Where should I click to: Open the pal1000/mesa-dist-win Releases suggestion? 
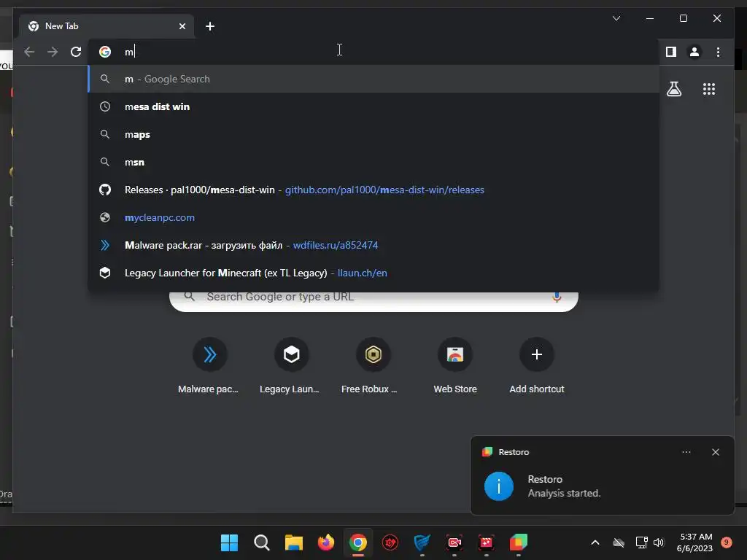(x=374, y=190)
